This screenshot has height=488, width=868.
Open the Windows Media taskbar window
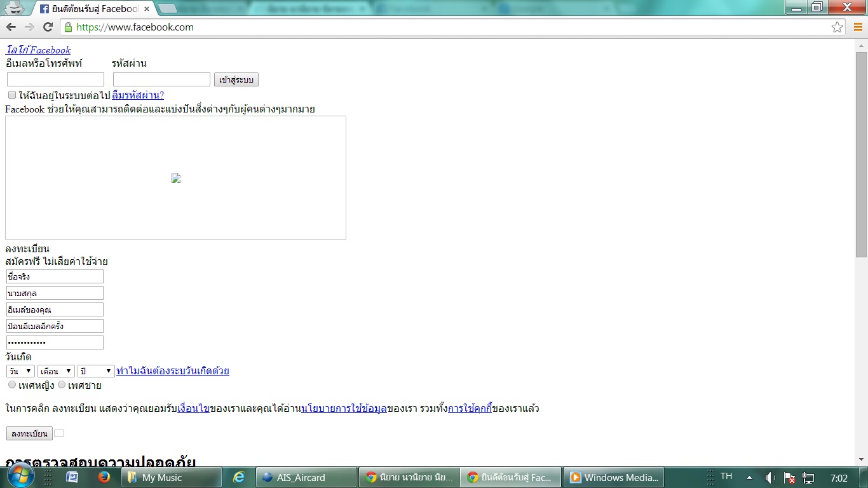pyautogui.click(x=614, y=477)
